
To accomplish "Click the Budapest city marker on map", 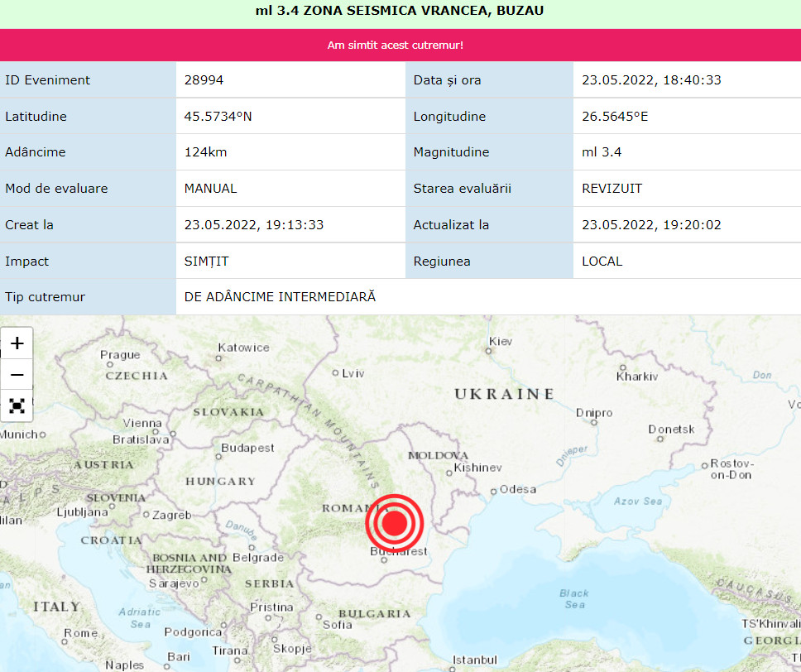I will [218, 455].
